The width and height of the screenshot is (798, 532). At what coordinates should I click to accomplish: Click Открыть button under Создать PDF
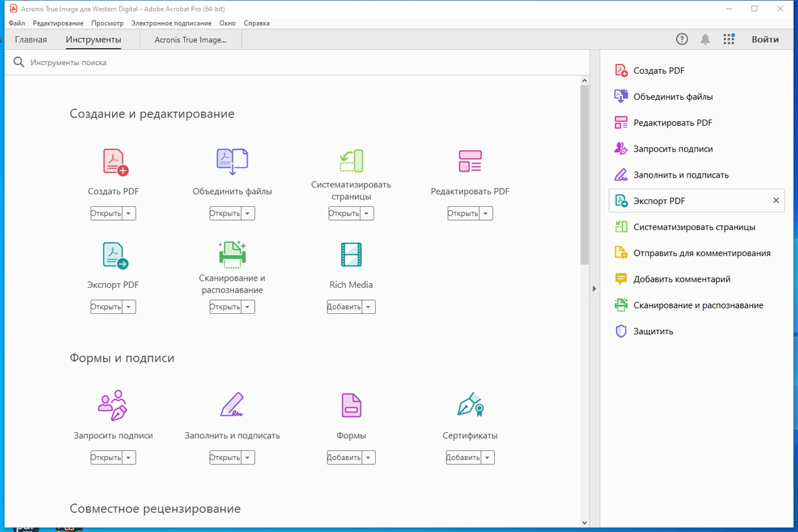106,213
